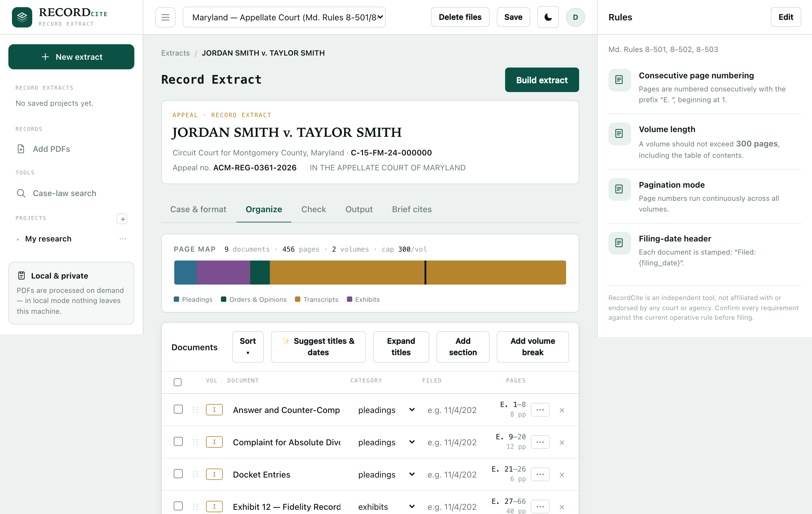This screenshot has width=812, height=514.
Task: Check the Answer and Counter-Comp row checkbox
Action: pyautogui.click(x=178, y=409)
